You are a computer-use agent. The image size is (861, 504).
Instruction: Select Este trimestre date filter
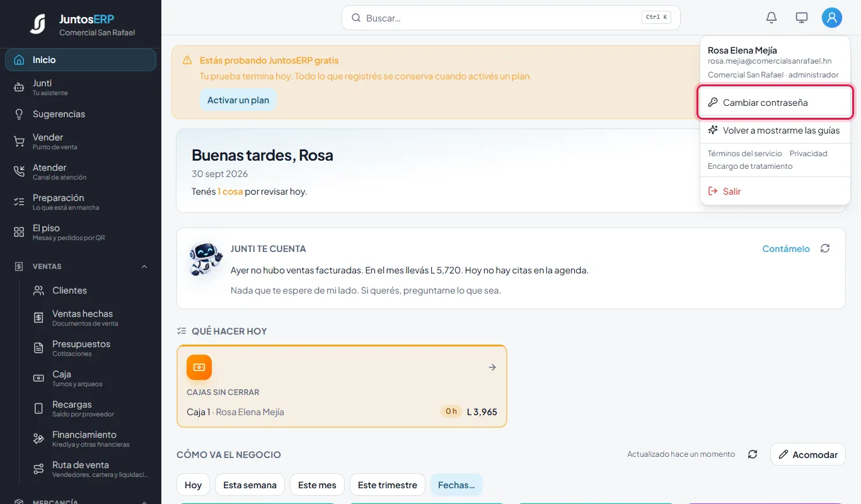[x=387, y=484]
